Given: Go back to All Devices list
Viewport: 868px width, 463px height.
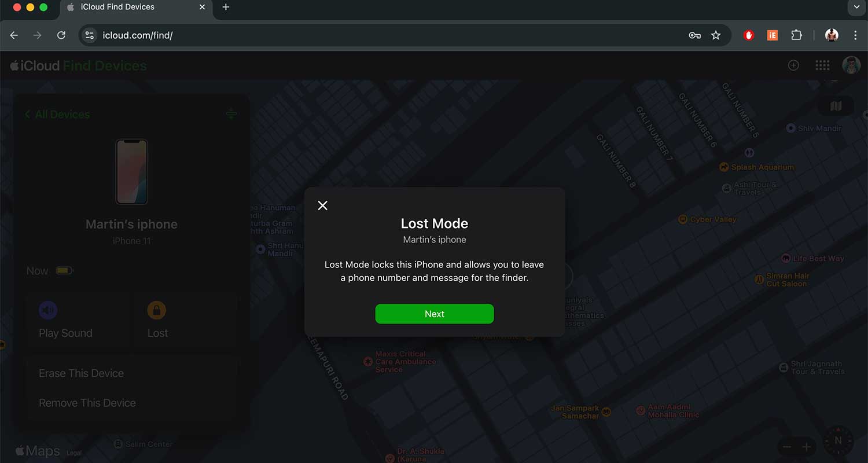Looking at the screenshot, I should (57, 115).
